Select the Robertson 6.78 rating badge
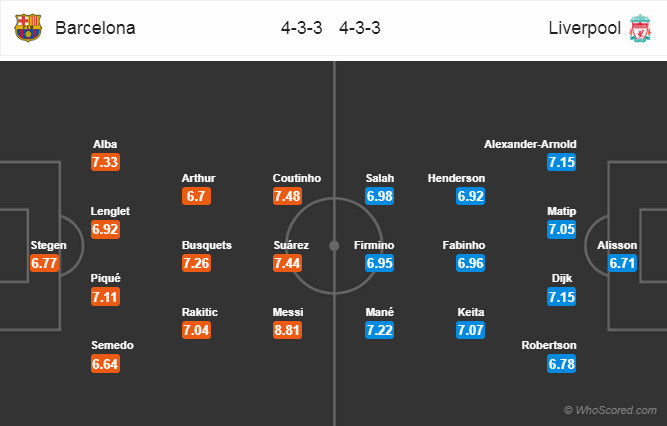Screen dimensions: 667x426 [x=562, y=364]
